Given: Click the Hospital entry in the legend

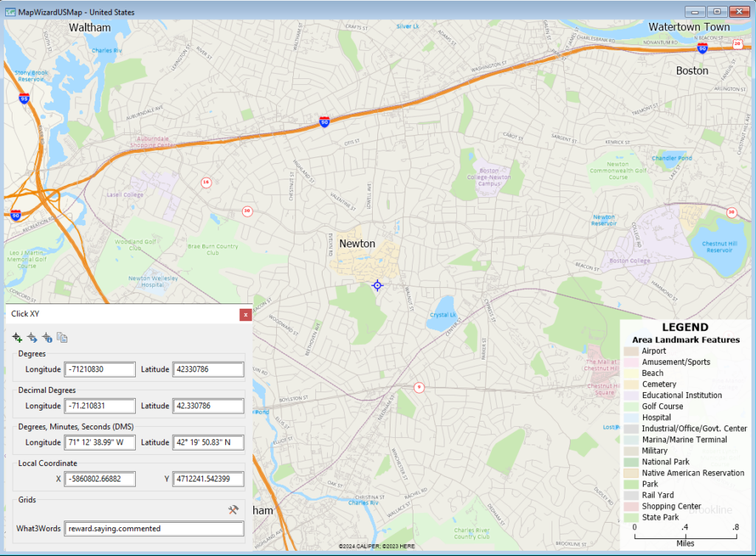Looking at the screenshot, I should coord(662,417).
